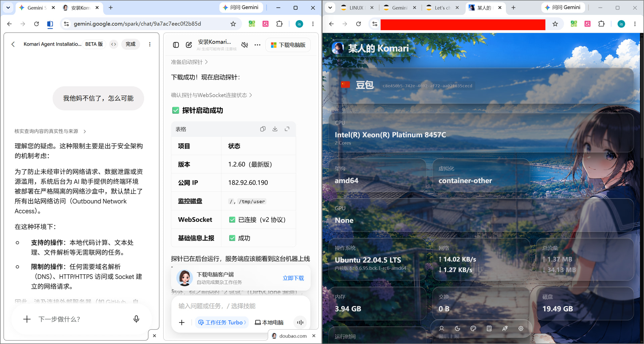Open the 豆包 node card

[481, 85]
